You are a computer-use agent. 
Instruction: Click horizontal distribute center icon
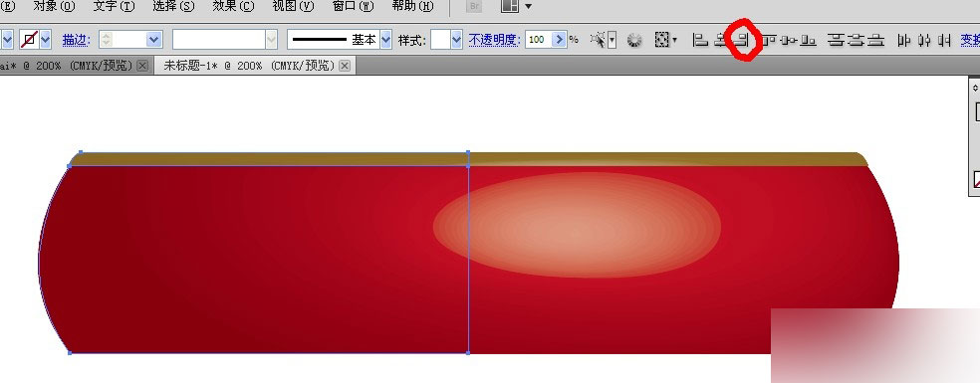[924, 40]
